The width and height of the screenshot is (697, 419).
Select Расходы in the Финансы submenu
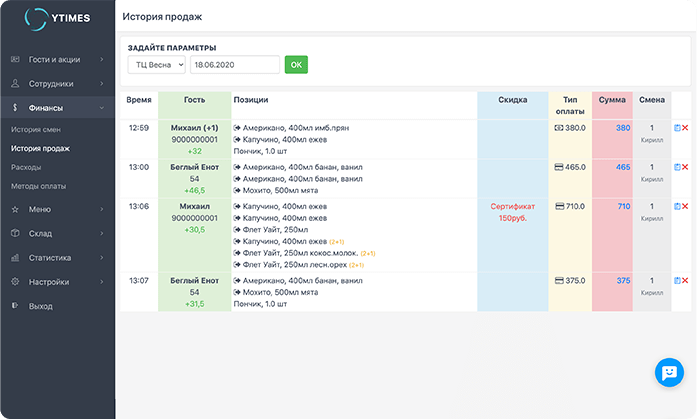[x=26, y=167]
